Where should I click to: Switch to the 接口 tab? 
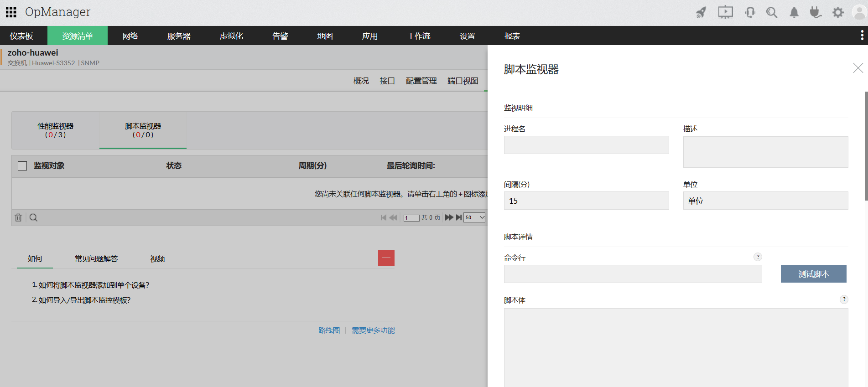387,81
